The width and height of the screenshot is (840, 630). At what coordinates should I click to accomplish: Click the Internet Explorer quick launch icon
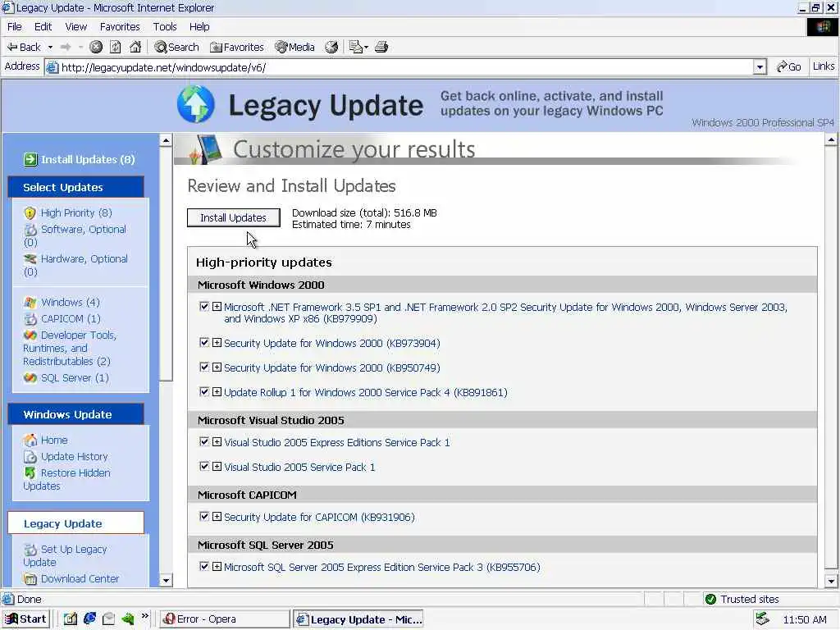tap(89, 619)
